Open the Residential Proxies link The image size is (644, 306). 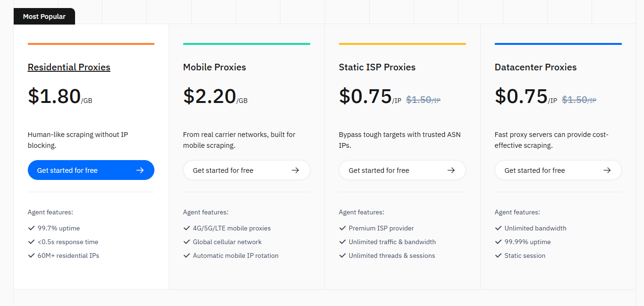(x=68, y=67)
